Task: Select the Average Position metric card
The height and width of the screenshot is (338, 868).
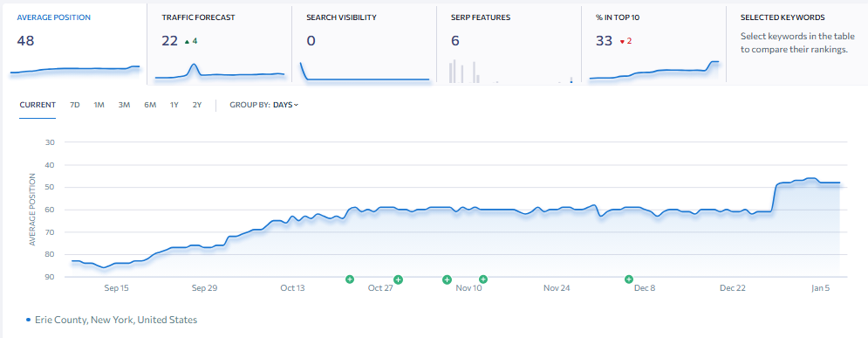Action: pyautogui.click(x=75, y=45)
